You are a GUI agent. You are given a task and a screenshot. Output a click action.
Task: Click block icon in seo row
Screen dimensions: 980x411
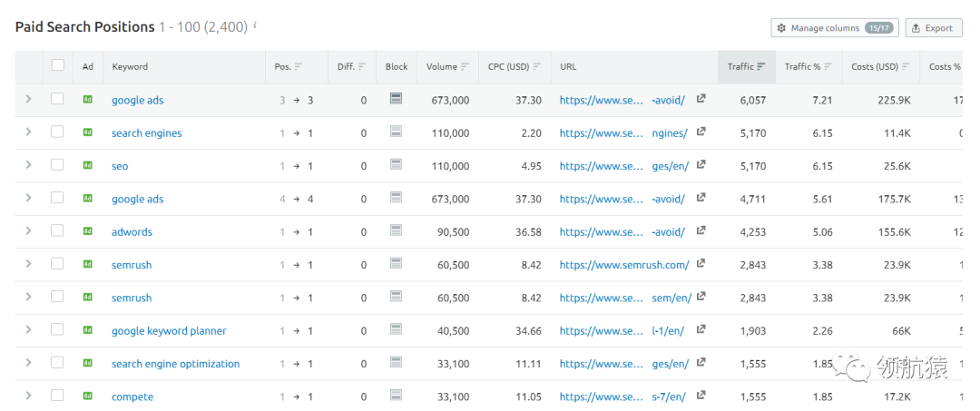(396, 165)
